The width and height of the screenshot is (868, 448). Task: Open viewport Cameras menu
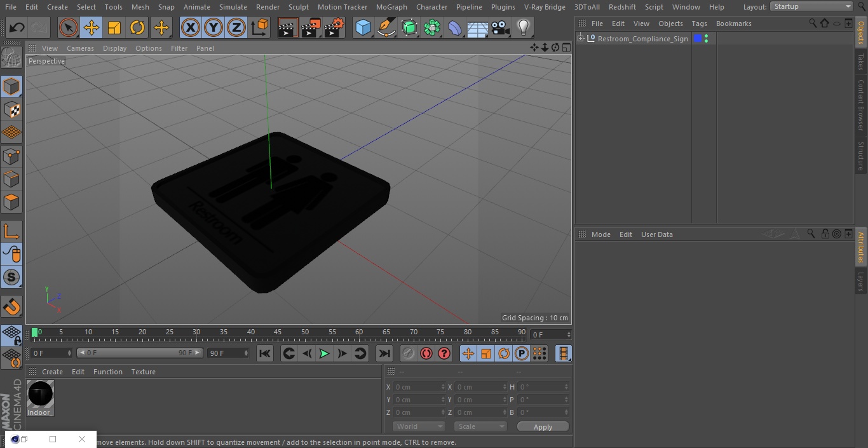click(x=80, y=48)
